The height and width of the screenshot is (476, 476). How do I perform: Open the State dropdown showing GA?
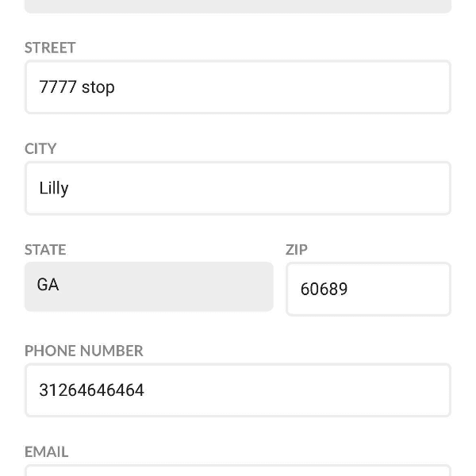pos(148,286)
